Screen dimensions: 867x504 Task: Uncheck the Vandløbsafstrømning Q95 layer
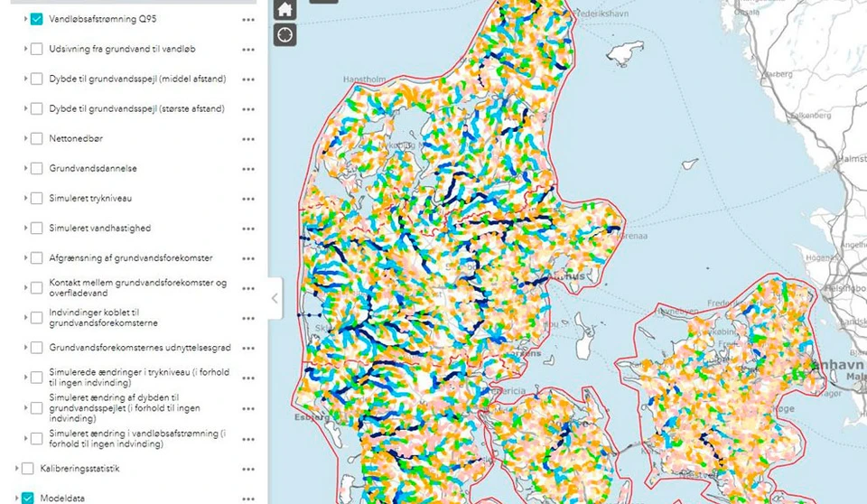click(x=36, y=19)
